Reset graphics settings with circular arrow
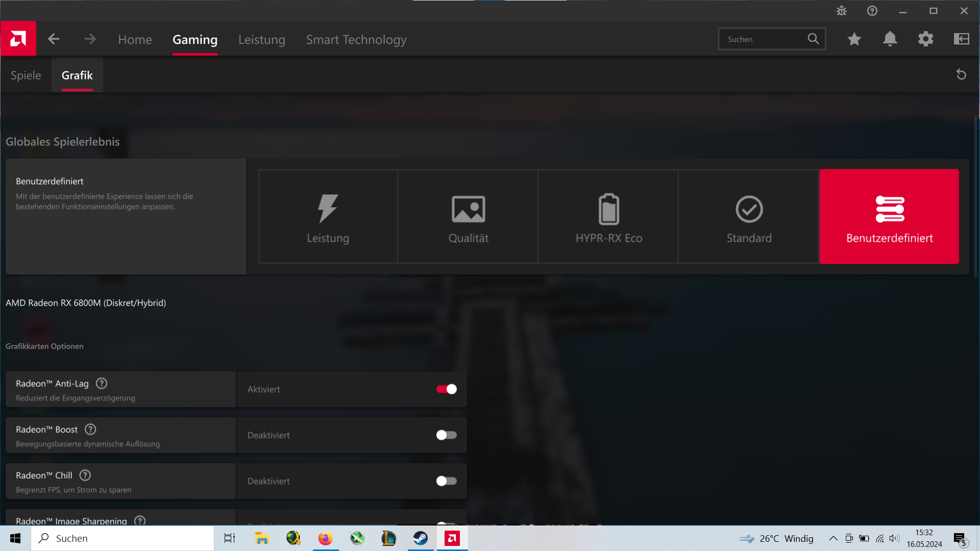 point(961,74)
